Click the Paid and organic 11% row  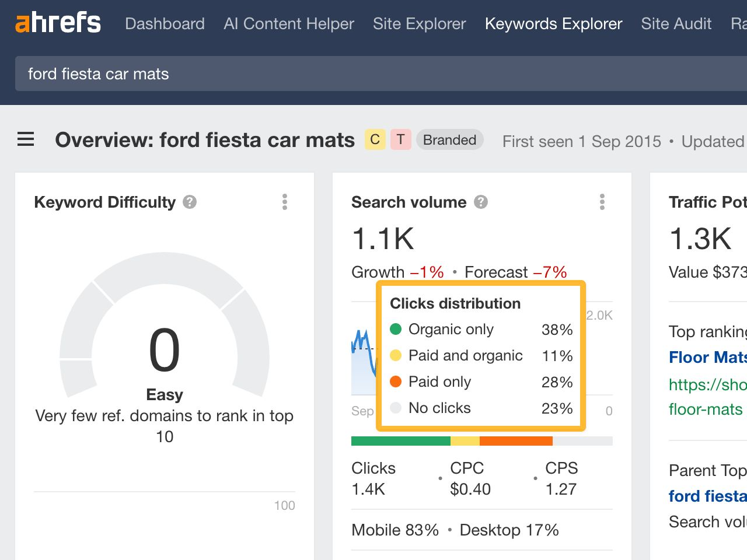[481, 356]
